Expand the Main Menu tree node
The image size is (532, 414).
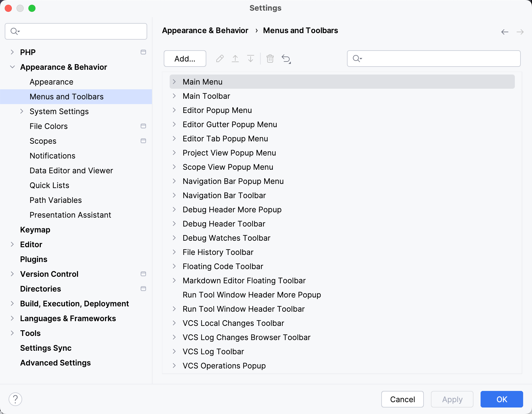click(x=174, y=82)
